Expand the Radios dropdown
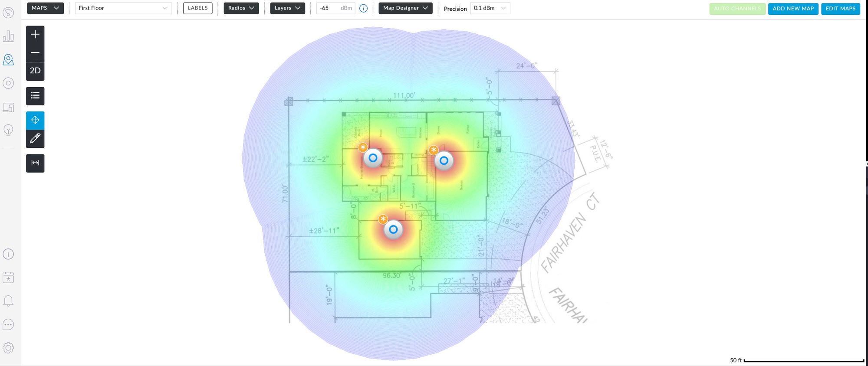 coord(241,8)
